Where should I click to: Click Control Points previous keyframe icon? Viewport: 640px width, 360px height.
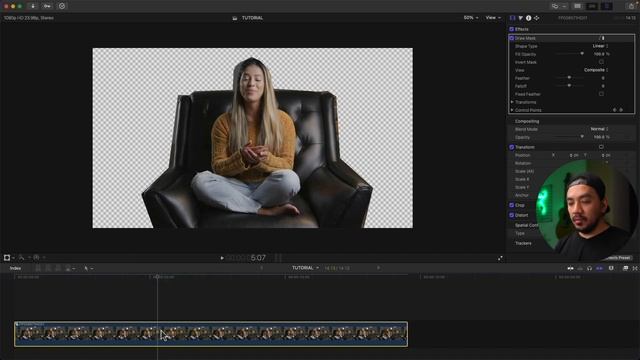point(615,110)
